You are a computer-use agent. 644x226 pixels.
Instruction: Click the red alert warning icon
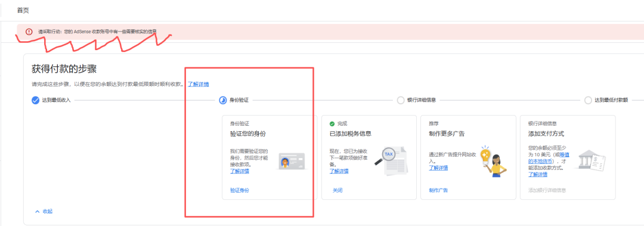pyautogui.click(x=29, y=31)
